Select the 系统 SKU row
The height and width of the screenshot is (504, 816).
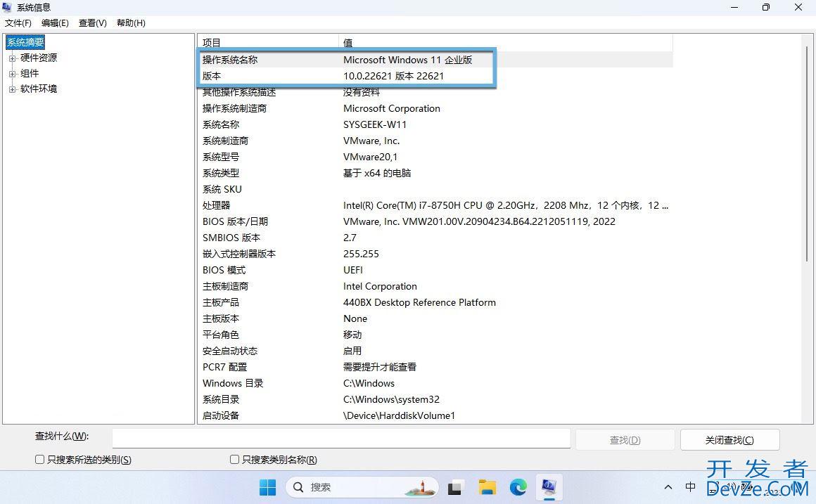[x=435, y=189]
